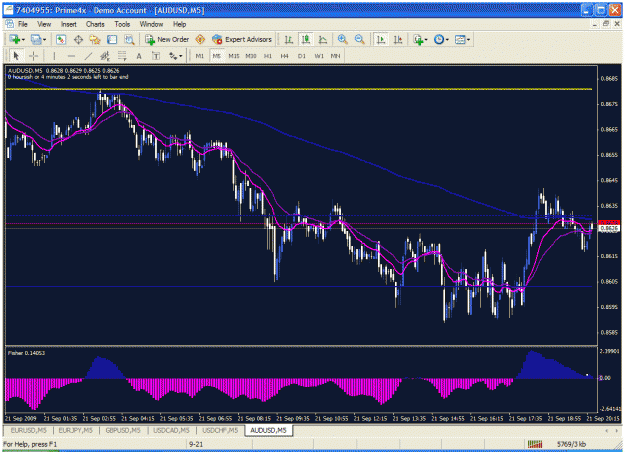Switch to the EURJPY,M5 chart tab
Viewport: 625px width, 452px height.
(x=76, y=430)
